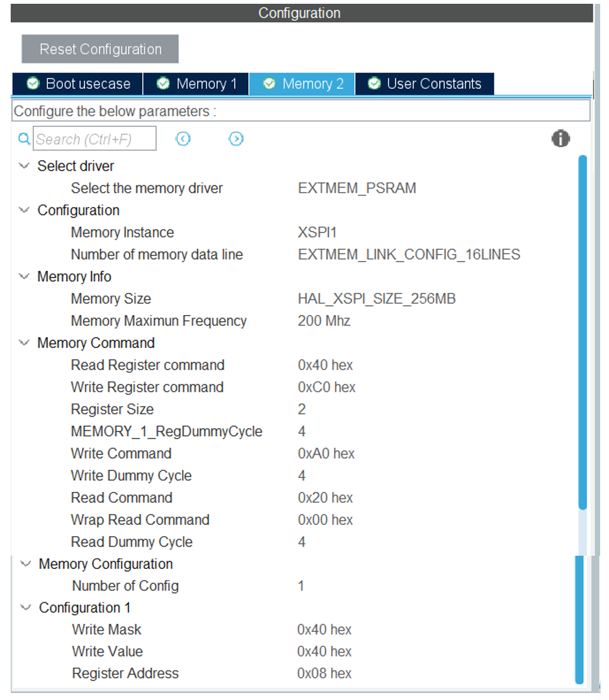Click the previous search result arrow icon
The height and width of the screenshot is (700, 609).
click(183, 139)
